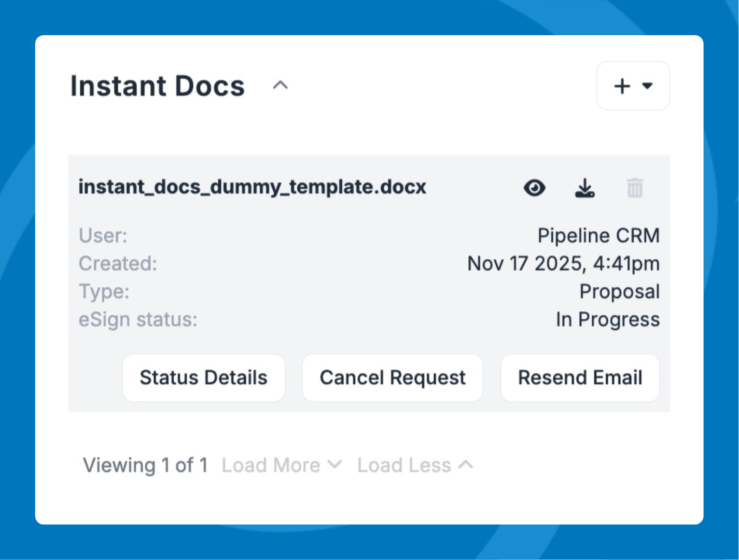The image size is (739, 560).
Task: Open the dropdown caret beside the plus
Action: click(x=647, y=86)
